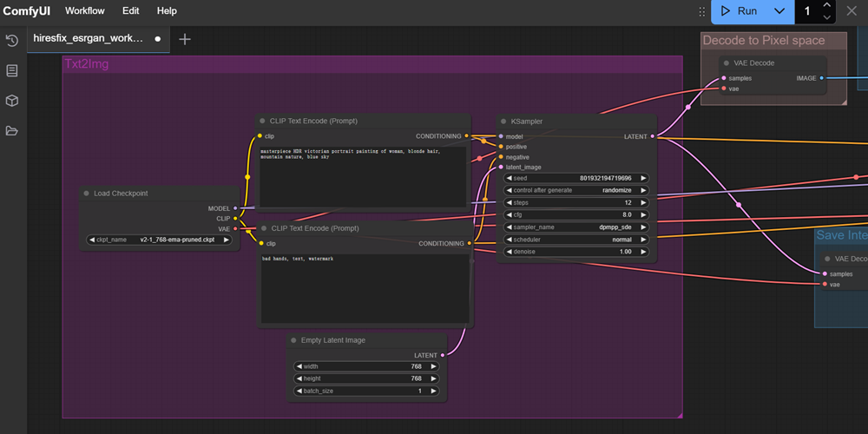Open the sampler_name dpmpp_sde combo box
868x434 pixels.
point(575,227)
